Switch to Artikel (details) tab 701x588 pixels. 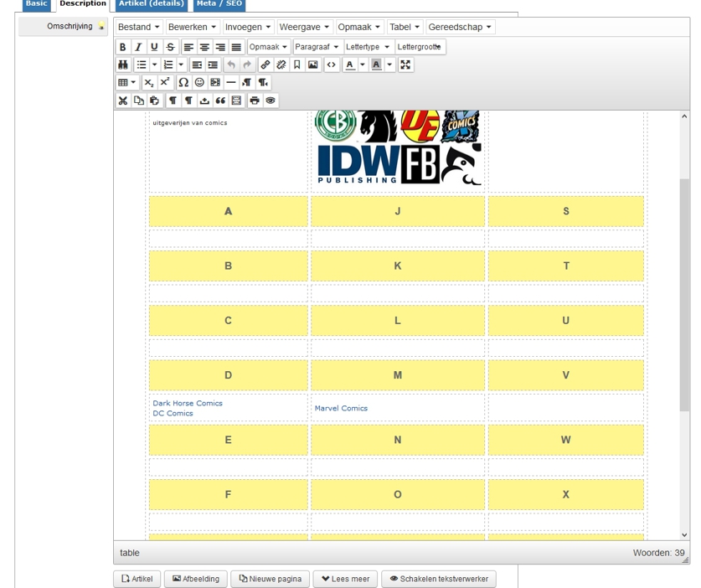click(151, 3)
